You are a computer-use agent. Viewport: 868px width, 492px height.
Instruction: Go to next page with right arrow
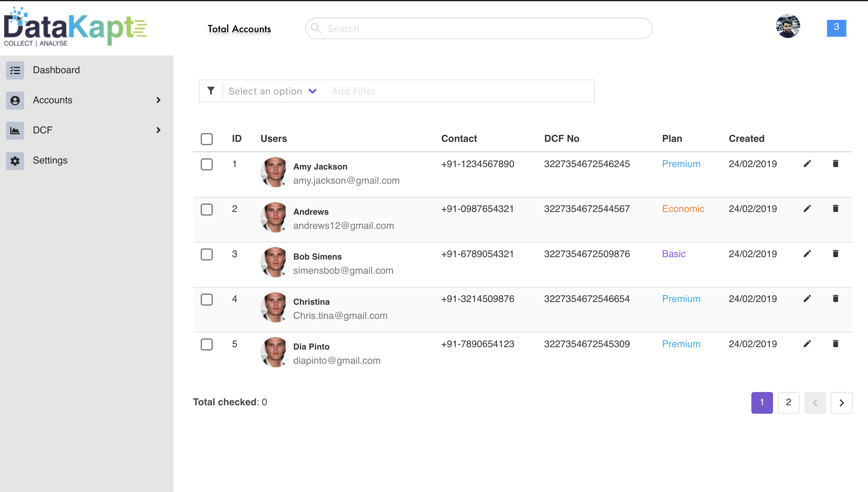click(x=841, y=403)
